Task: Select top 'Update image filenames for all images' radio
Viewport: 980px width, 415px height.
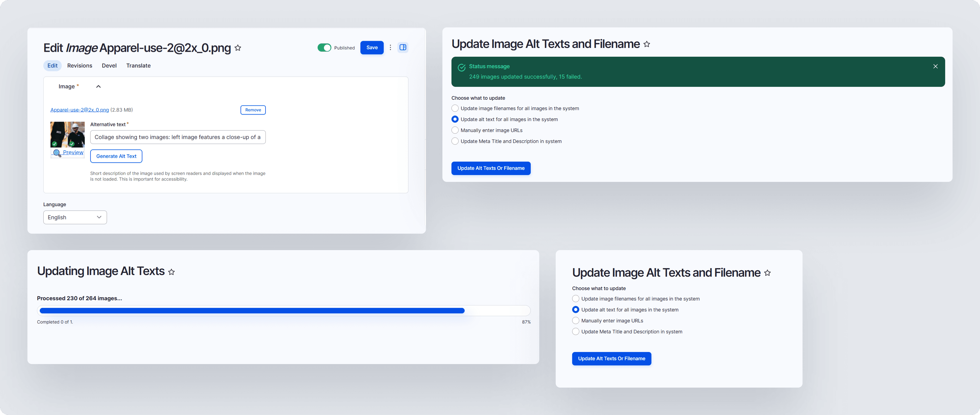Action: [x=455, y=108]
